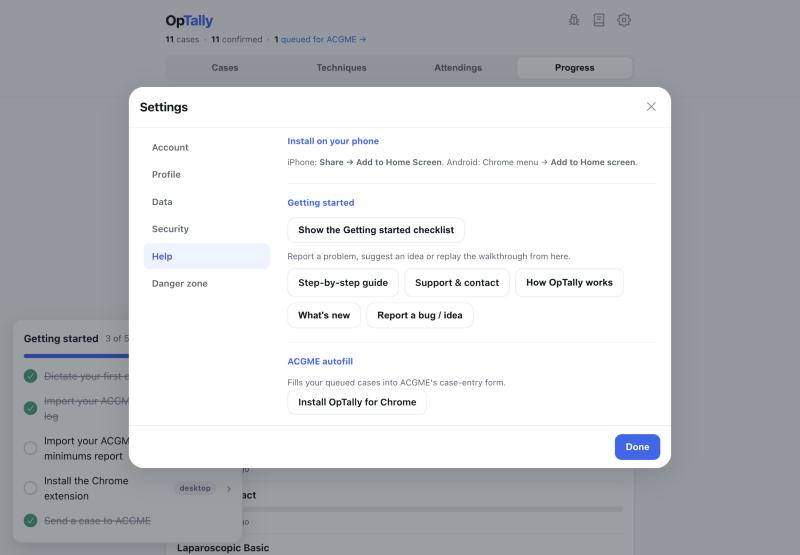Select Danger zone in Settings sidebar
This screenshot has width=800, height=555.
(206, 284)
